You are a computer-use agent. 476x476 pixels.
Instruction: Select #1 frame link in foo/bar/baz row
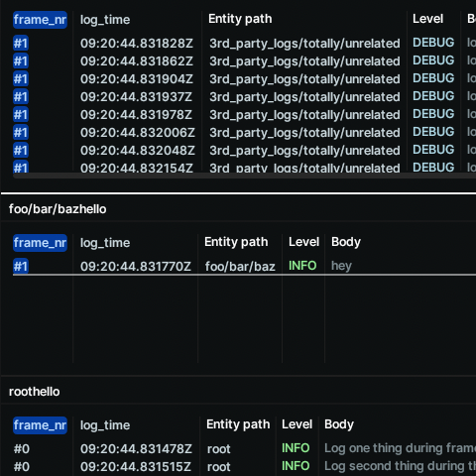pos(21,266)
